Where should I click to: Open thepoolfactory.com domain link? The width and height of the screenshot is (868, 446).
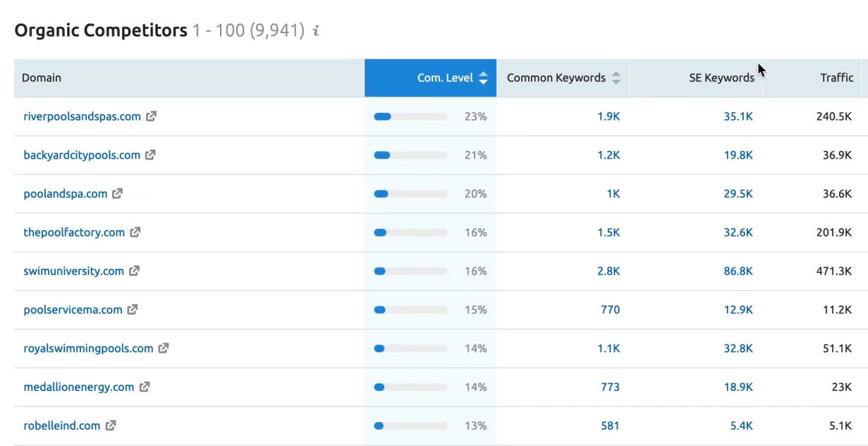[x=74, y=232]
